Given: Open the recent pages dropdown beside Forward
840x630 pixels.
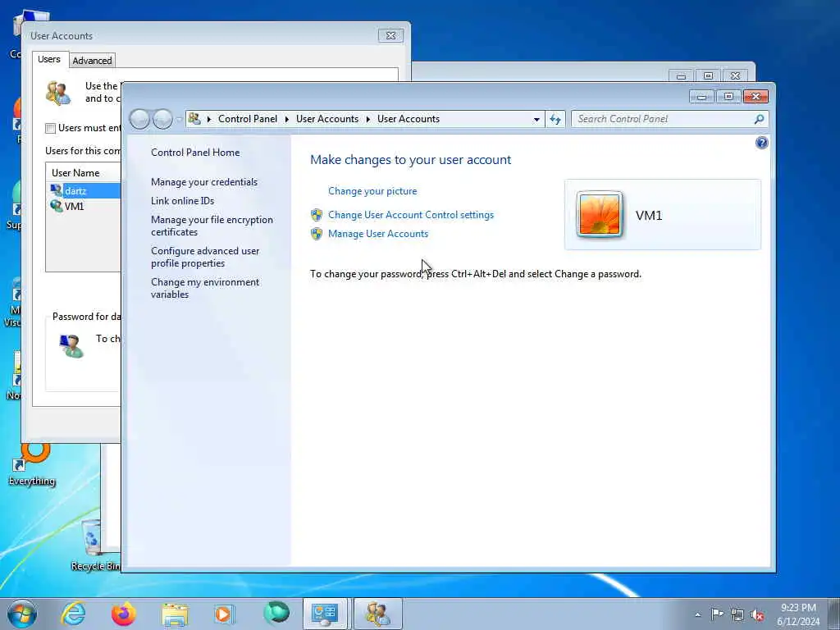Looking at the screenshot, I should (x=178, y=120).
